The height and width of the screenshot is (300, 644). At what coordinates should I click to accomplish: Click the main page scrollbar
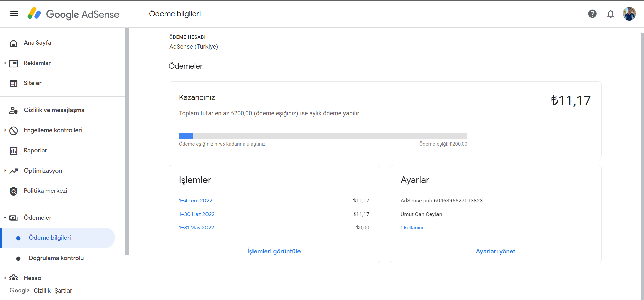click(642, 166)
